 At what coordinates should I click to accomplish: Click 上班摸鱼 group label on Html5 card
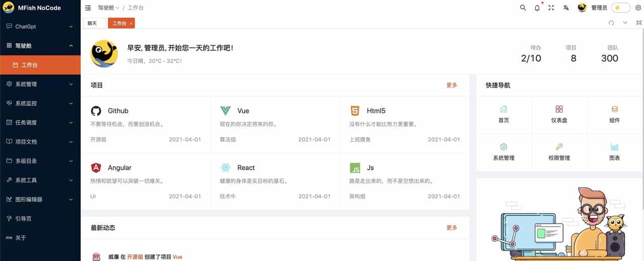point(360,140)
